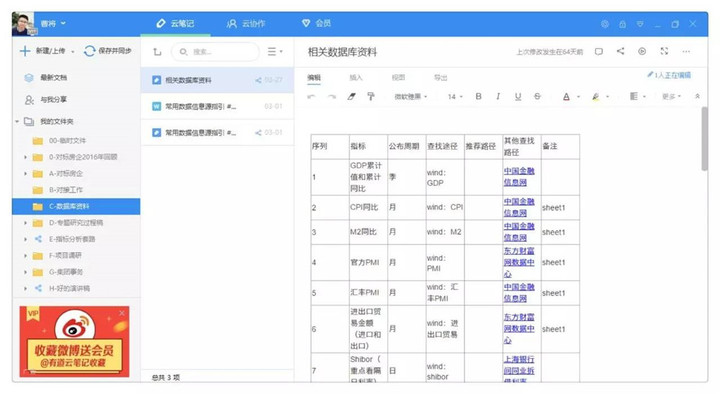Open the list view sort menu
This screenshot has height=394, width=720.
click(275, 52)
